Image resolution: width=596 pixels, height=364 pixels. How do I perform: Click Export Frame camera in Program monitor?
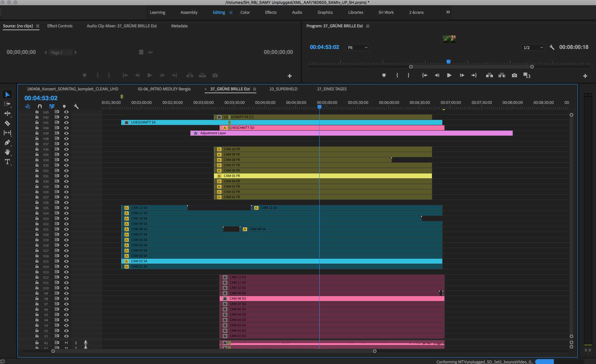point(514,75)
